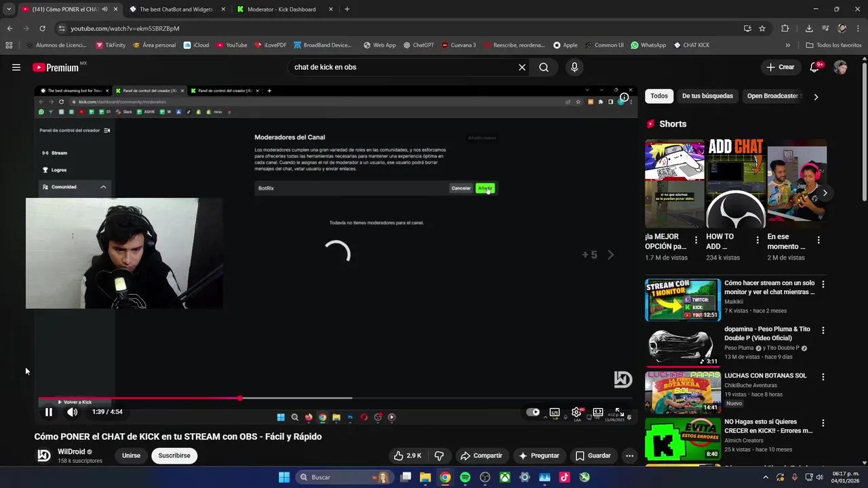Open the Preguntar AI button
This screenshot has width=868, height=488.
(539, 455)
